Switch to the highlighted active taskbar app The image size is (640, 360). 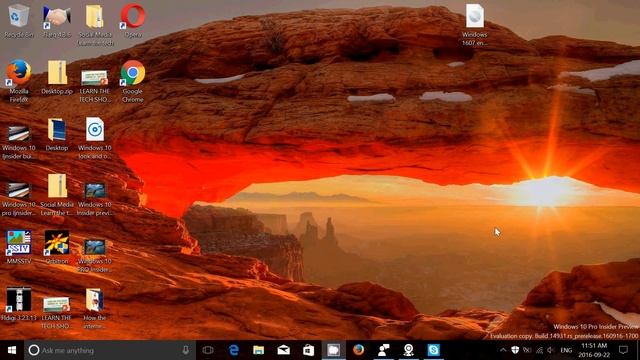tap(333, 350)
